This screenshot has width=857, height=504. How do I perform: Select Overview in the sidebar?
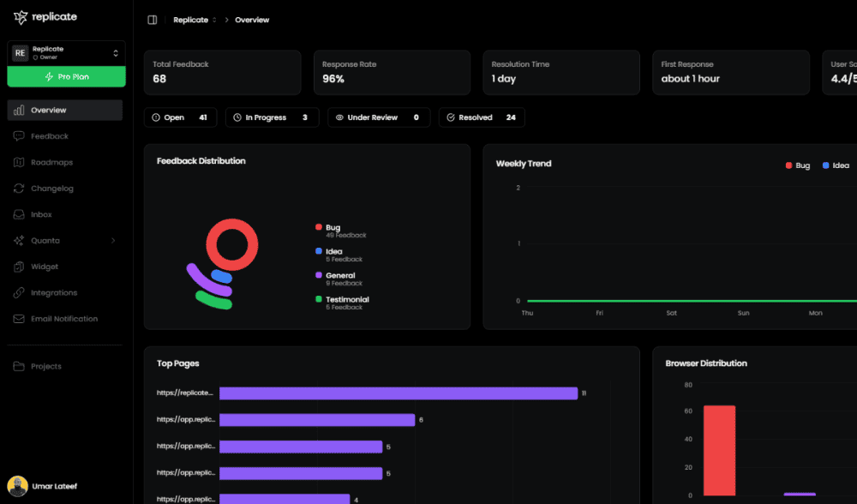click(48, 111)
